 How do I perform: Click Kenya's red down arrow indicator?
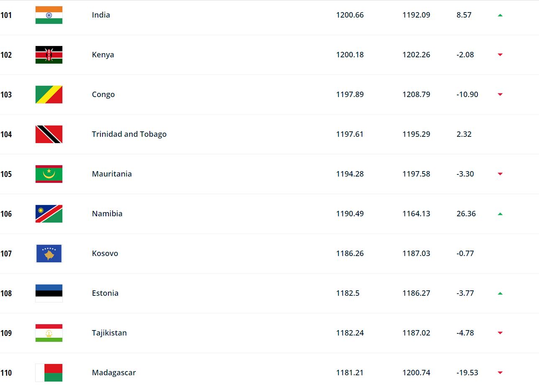[500, 55]
